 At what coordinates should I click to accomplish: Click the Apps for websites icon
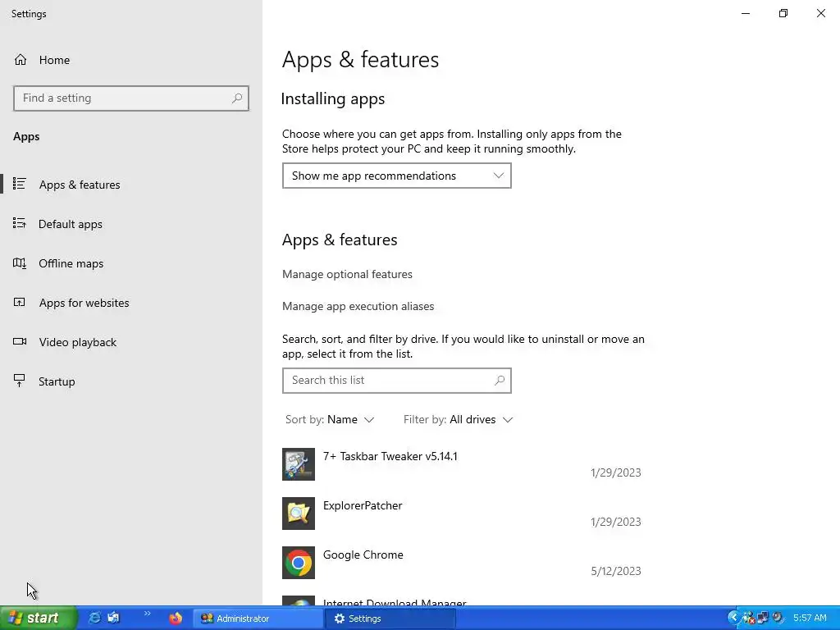[x=20, y=302]
